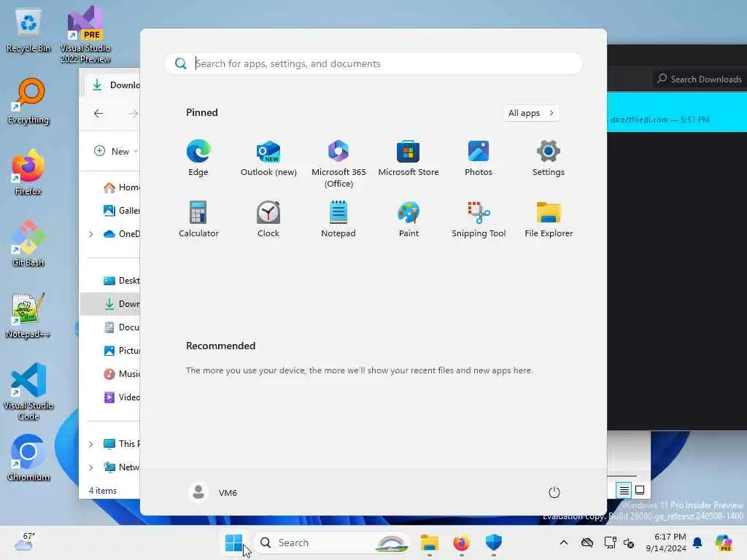Open the clock and date at 6:17 PM

[x=665, y=542]
